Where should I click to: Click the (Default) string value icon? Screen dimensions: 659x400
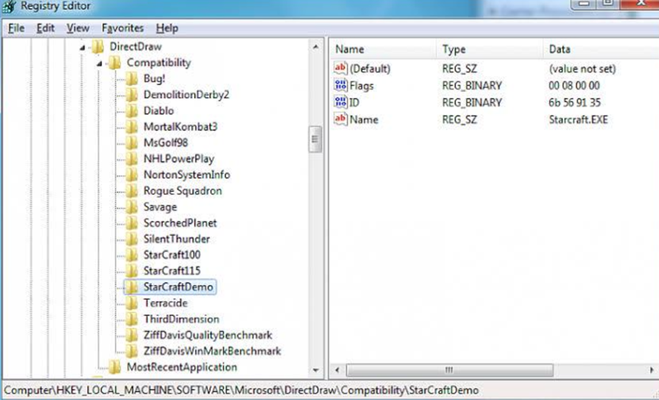tap(341, 68)
